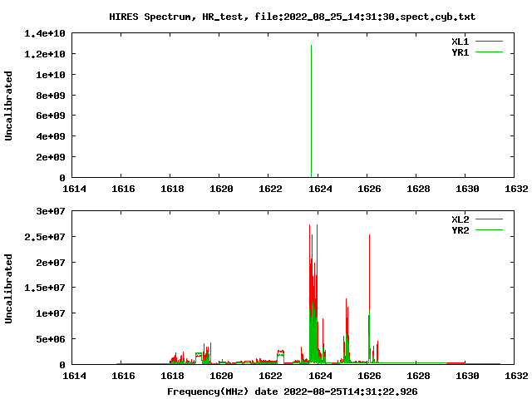This screenshot has height=399, width=532.
Task: Click the 1e+07 y-axis tick label
Action: (x=51, y=313)
